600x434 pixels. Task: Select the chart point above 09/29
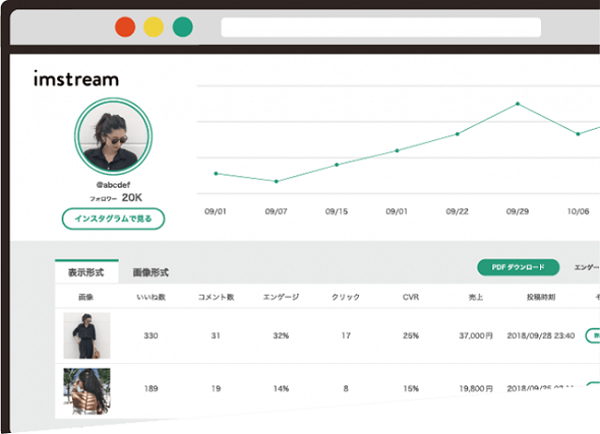click(518, 104)
